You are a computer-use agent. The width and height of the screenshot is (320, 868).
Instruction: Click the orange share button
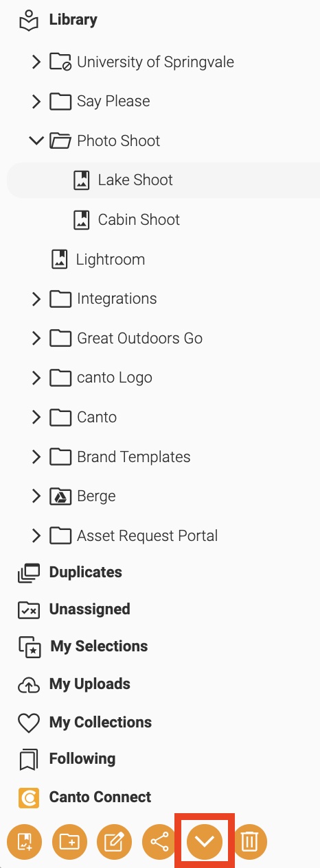[159, 841]
